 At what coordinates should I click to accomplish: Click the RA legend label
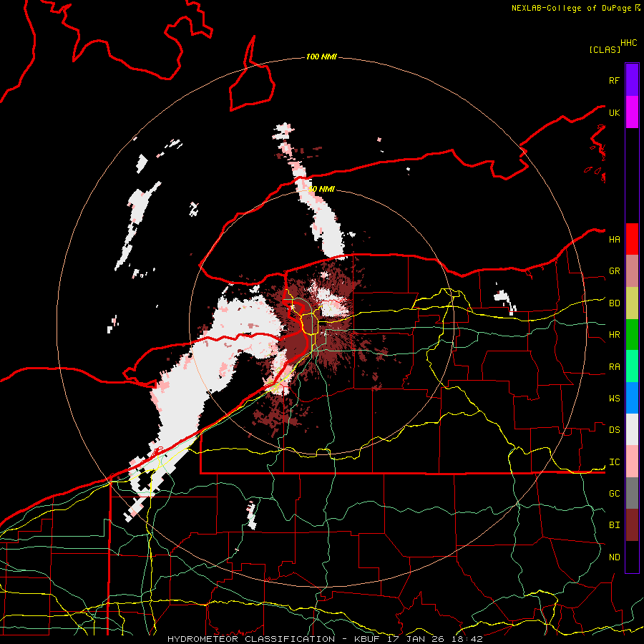pyautogui.click(x=615, y=367)
